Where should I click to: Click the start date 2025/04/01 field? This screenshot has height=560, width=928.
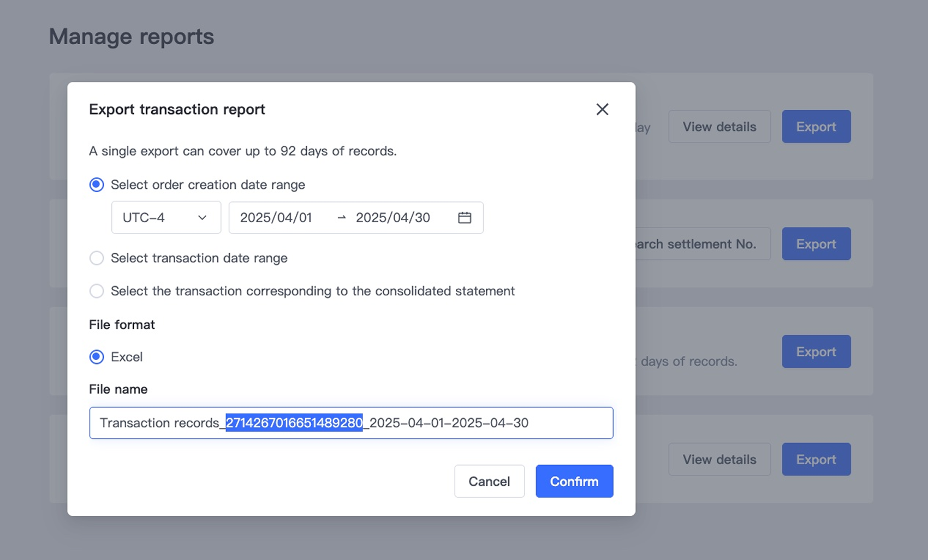click(276, 218)
